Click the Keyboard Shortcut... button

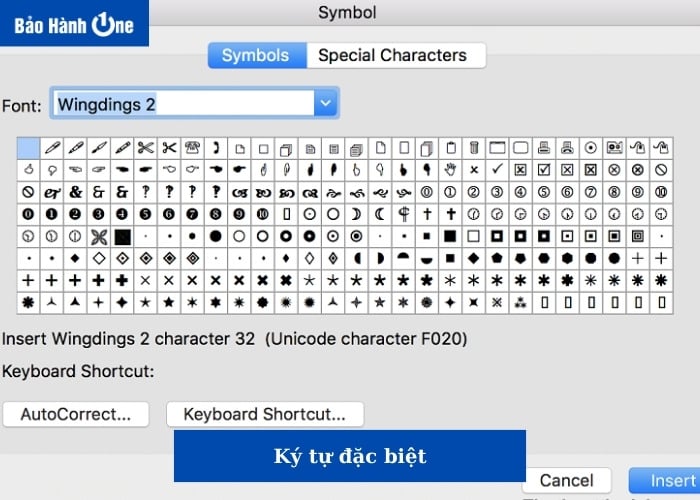(265, 414)
